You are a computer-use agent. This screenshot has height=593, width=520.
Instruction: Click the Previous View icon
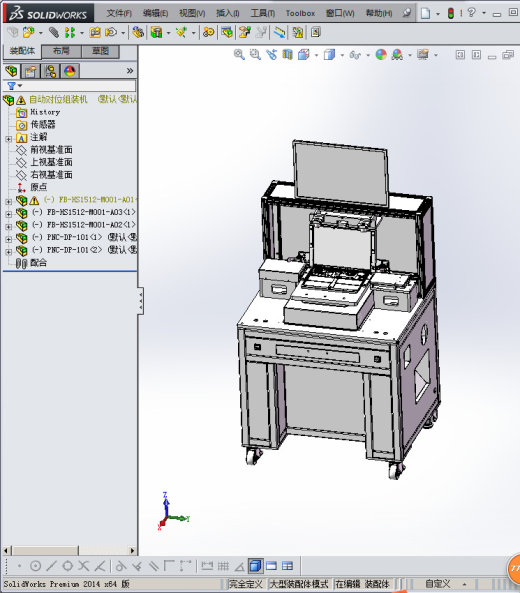pyautogui.click(x=272, y=55)
